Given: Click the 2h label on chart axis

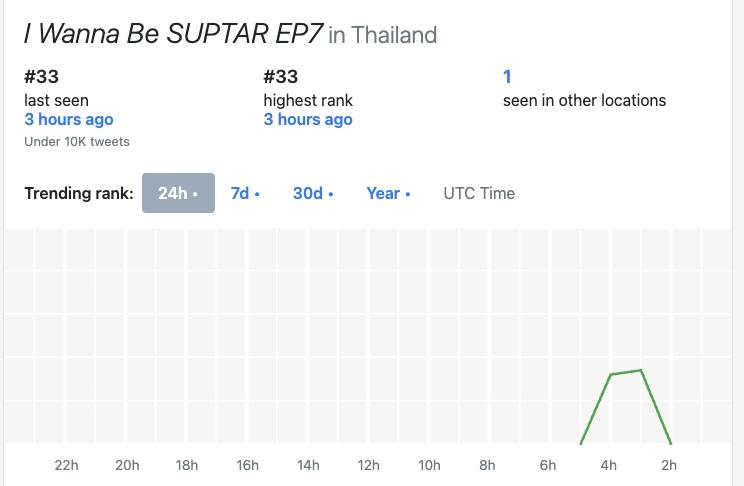Looking at the screenshot, I should 669,465.
